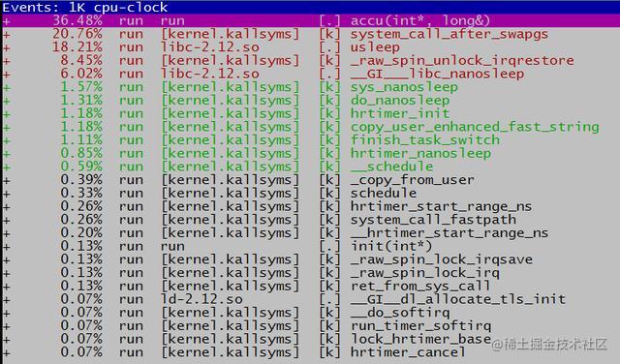This screenshot has height=364, width=620.
Task: Expand the hrtimer_nanosleep row
Action: click(7, 154)
